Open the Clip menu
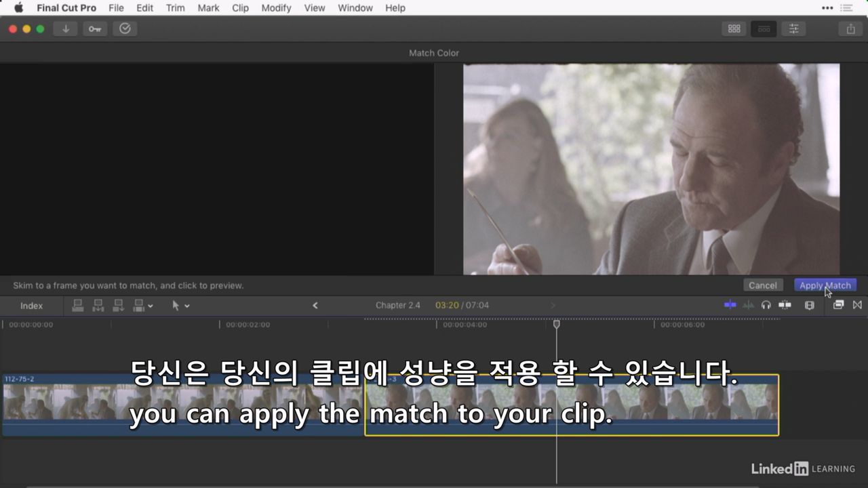The height and width of the screenshot is (488, 868). [240, 8]
